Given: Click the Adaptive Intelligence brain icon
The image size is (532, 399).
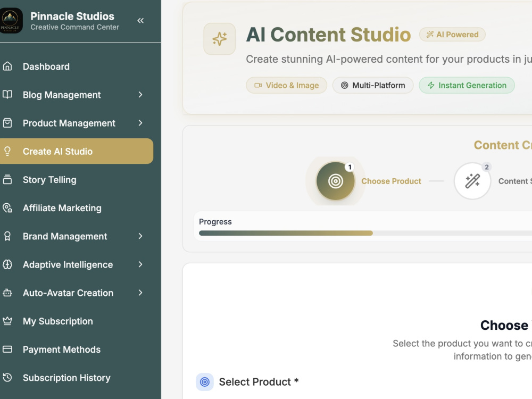Looking at the screenshot, I should [7, 264].
